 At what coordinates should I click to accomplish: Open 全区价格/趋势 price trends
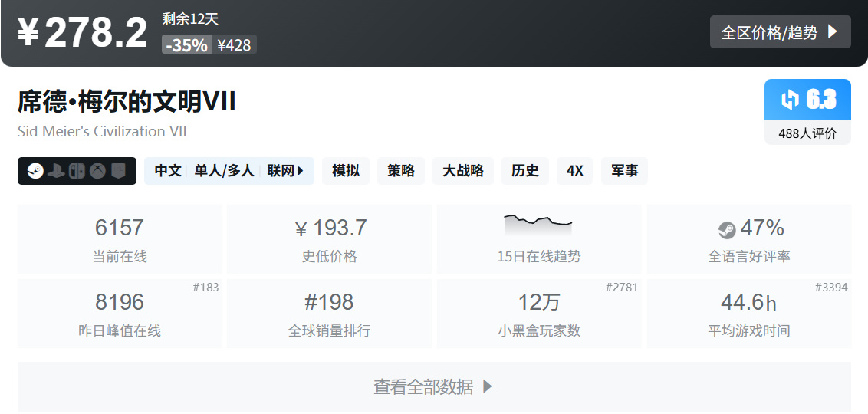pyautogui.click(x=780, y=32)
